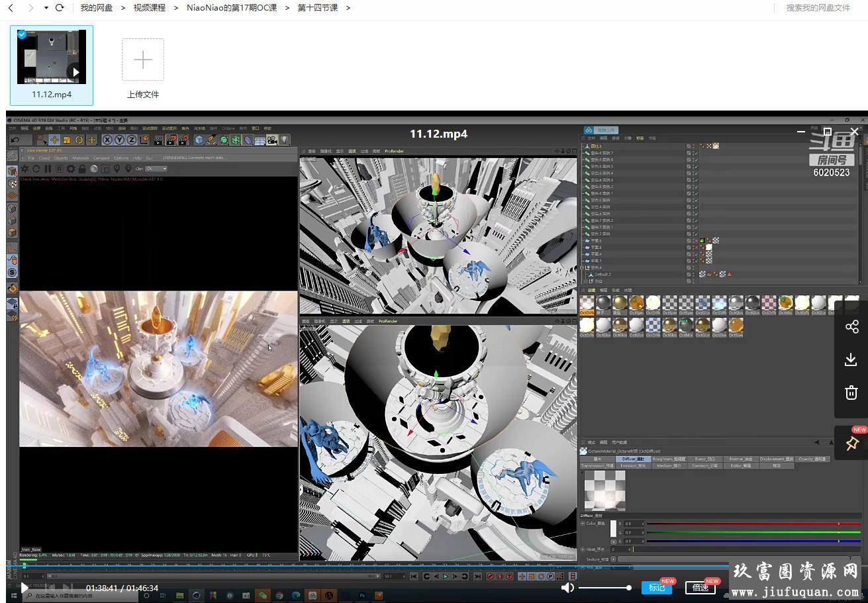Click the C4D undo arrow icon
868x603 pixels.
coord(15,140)
